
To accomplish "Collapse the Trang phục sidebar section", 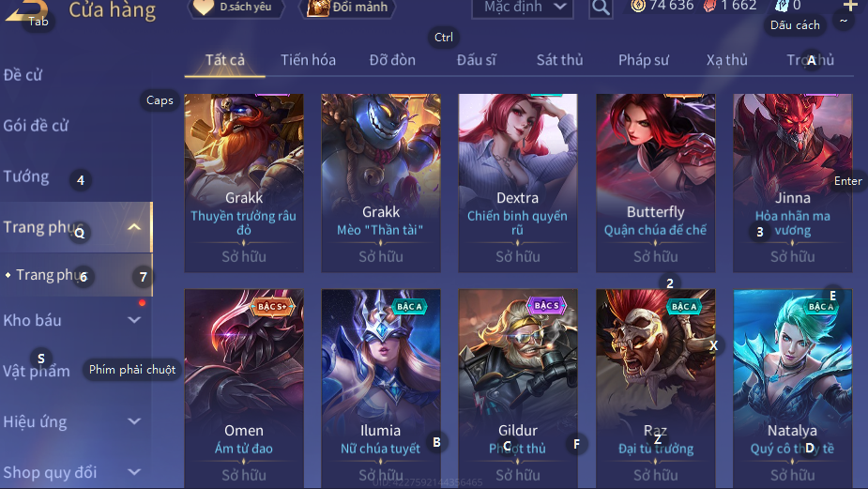I will pyautogui.click(x=134, y=227).
